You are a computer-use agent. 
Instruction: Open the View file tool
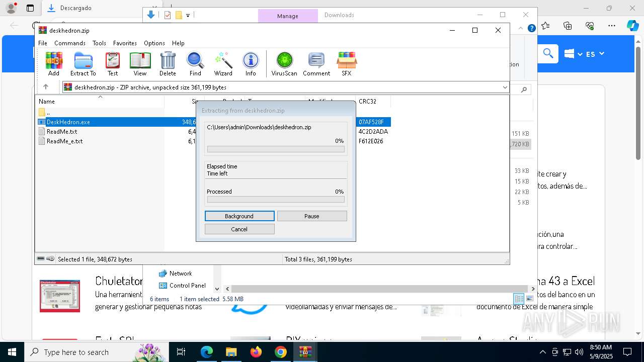pos(140,64)
